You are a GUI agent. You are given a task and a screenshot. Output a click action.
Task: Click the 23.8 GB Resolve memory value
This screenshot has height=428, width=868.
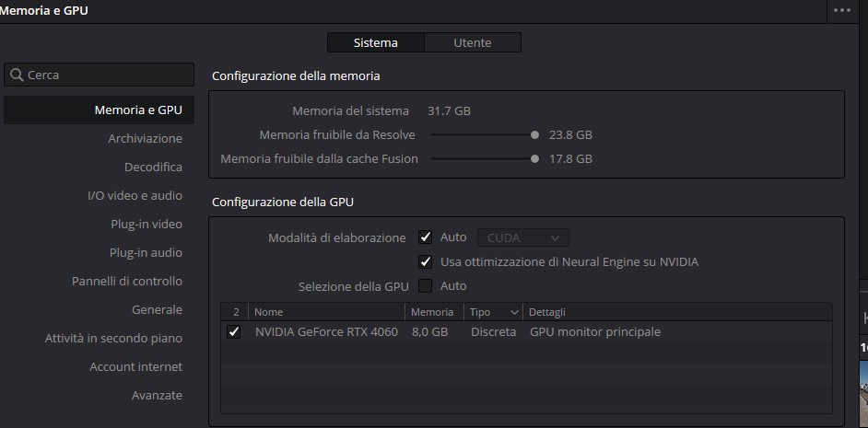point(570,135)
